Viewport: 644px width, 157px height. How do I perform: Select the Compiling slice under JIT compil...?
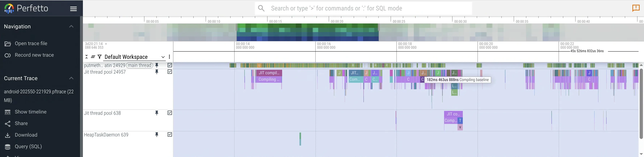pos(269,79)
